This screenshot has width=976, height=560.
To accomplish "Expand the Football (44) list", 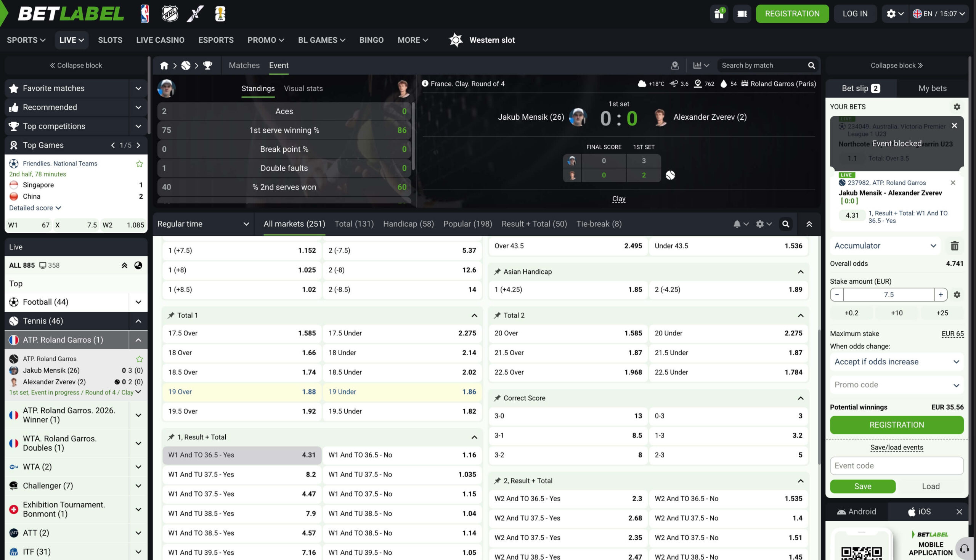I will [x=138, y=302].
